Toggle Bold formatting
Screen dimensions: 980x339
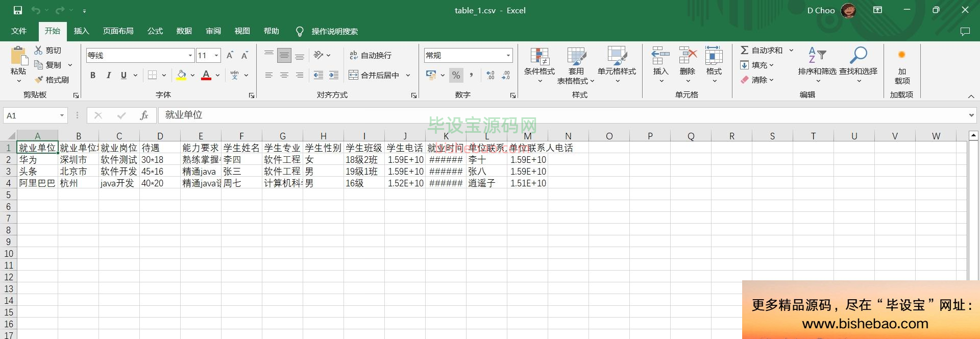point(93,75)
